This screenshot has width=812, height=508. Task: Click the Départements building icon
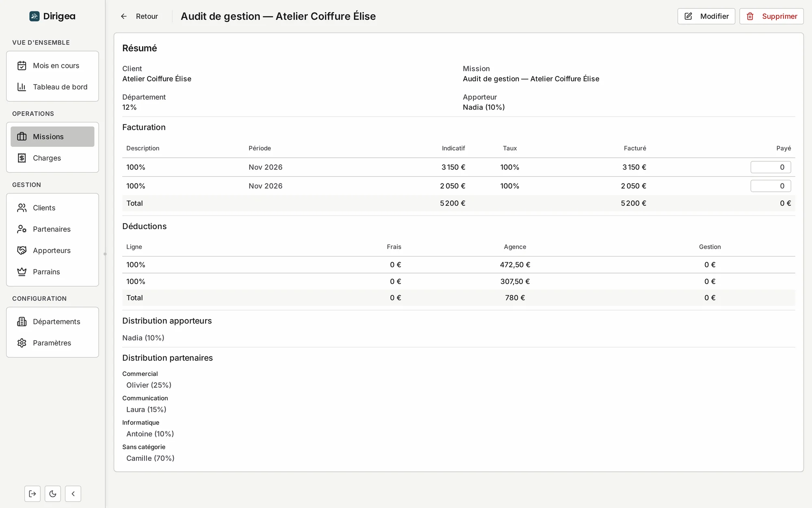[22, 321]
